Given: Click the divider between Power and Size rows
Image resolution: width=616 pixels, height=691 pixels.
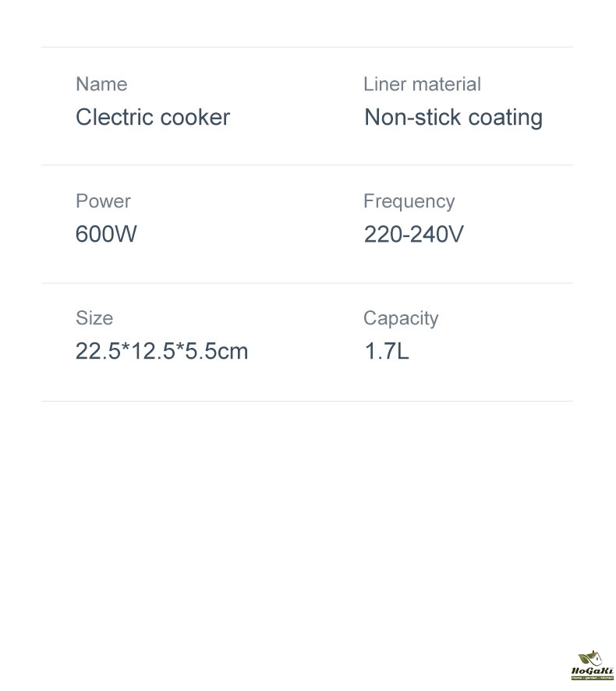Looking at the screenshot, I should click(x=306, y=283).
